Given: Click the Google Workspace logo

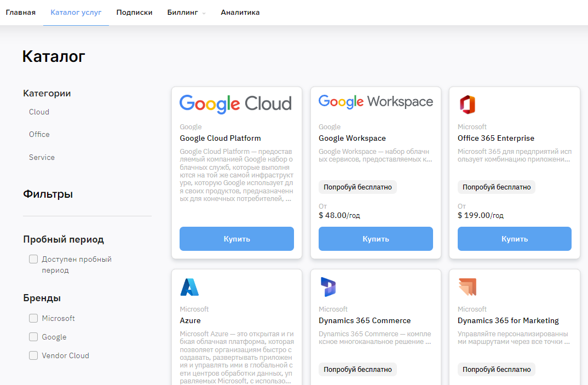Looking at the screenshot, I should 376,102.
